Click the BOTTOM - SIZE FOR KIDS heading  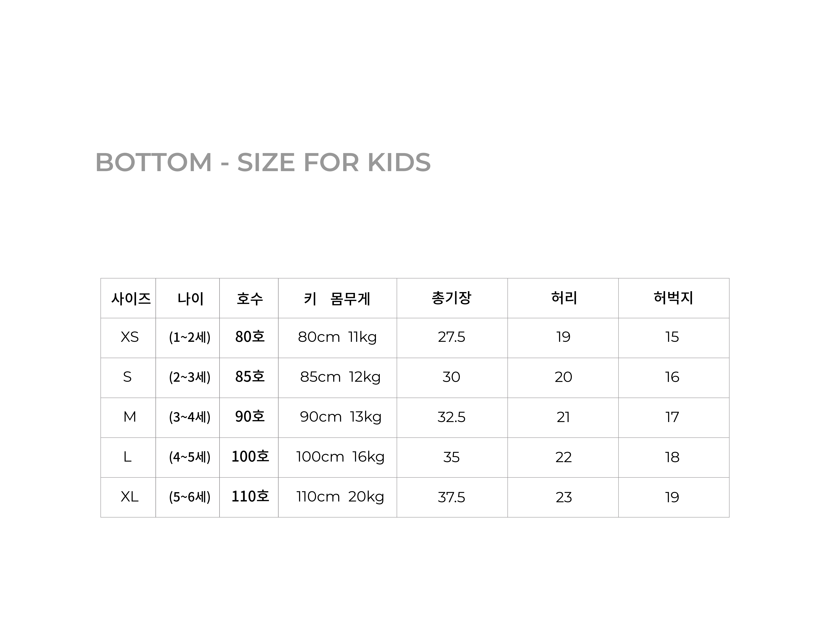tap(263, 162)
